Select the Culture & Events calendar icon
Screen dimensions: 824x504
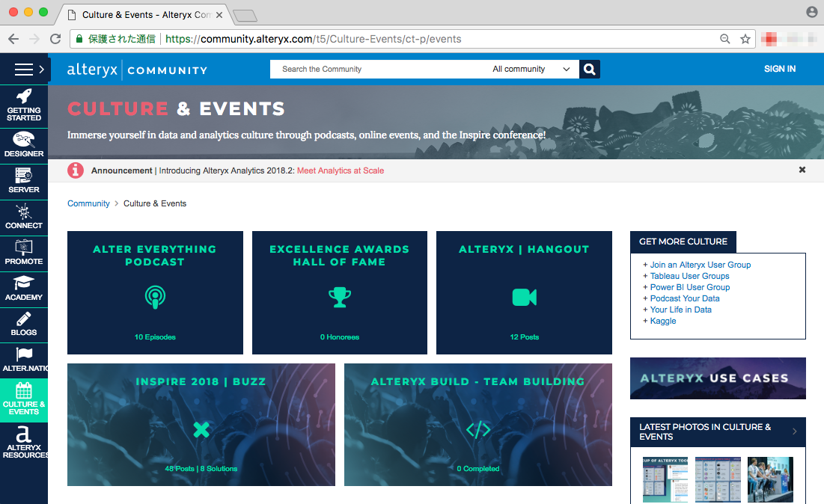pyautogui.click(x=24, y=390)
